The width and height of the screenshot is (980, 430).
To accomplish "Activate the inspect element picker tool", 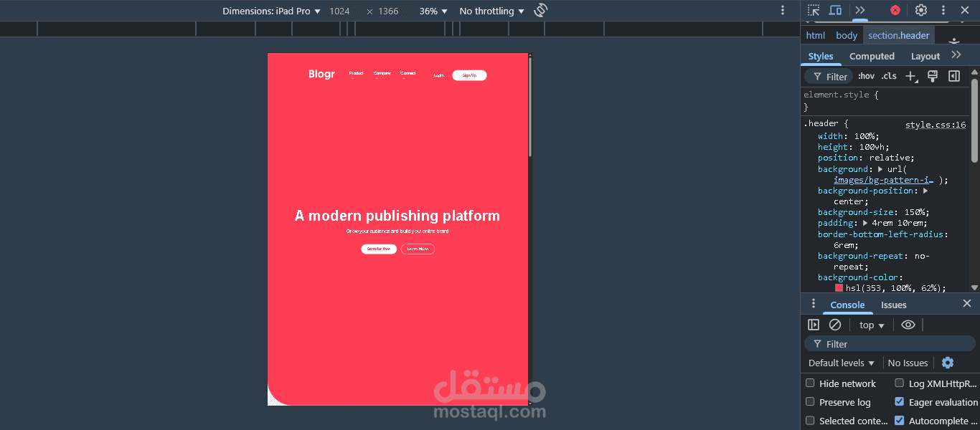I will [813, 10].
